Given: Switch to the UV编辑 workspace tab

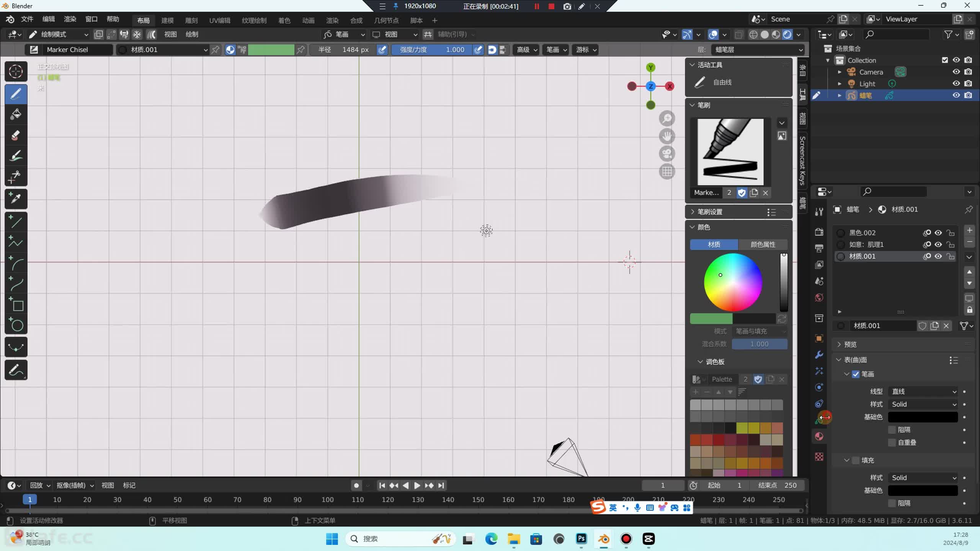Looking at the screenshot, I should pyautogui.click(x=220, y=20).
